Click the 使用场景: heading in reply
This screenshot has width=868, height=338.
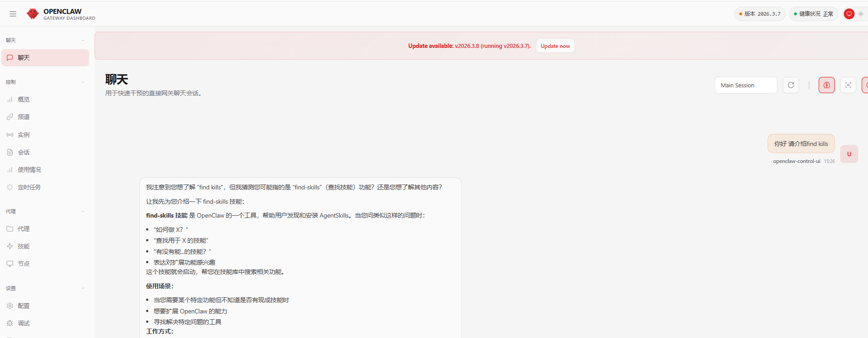pos(160,286)
